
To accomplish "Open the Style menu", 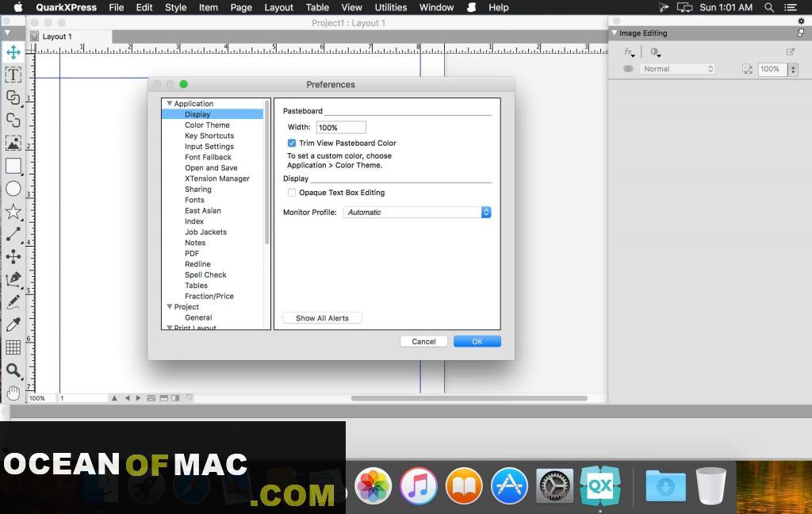I will pyautogui.click(x=175, y=7).
